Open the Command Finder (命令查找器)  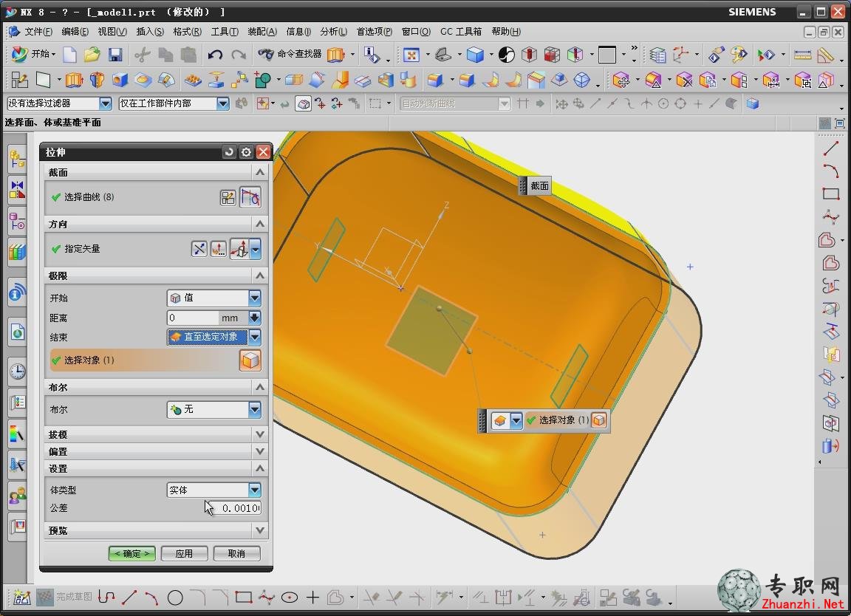290,54
